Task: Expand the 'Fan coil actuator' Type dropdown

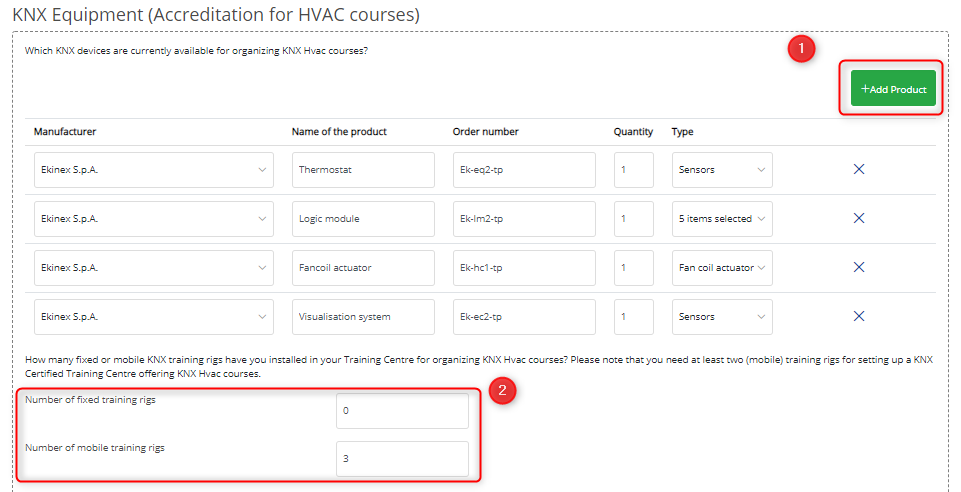Action: [722, 267]
